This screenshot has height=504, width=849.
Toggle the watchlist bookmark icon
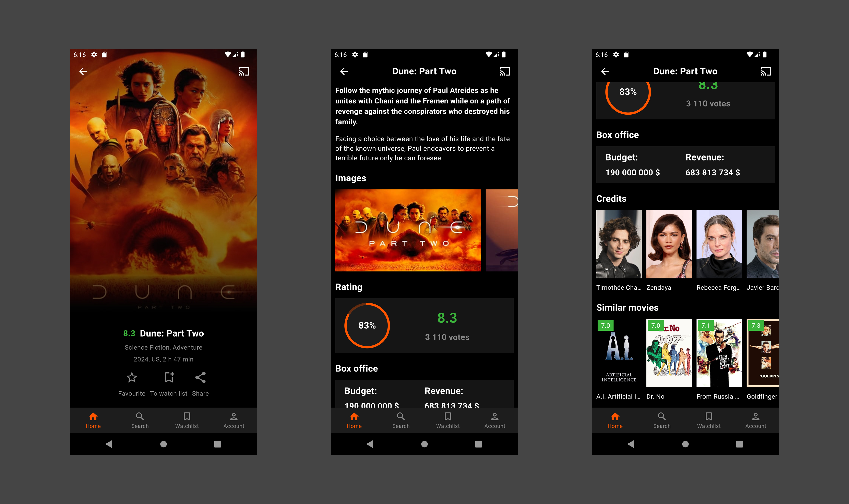pyautogui.click(x=168, y=377)
